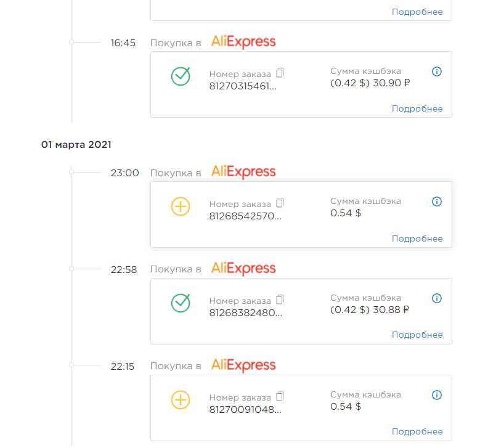Viewport: 480px width, 448px height.
Task: Copy order number 81268382480 with copy icon
Action: point(280,299)
